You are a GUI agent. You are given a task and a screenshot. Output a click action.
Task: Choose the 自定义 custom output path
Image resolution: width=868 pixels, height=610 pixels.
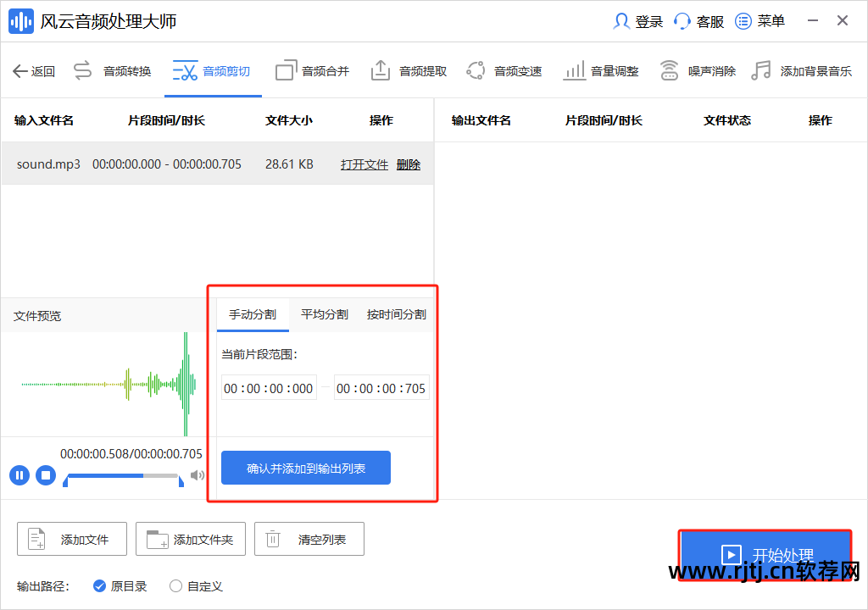click(x=176, y=585)
